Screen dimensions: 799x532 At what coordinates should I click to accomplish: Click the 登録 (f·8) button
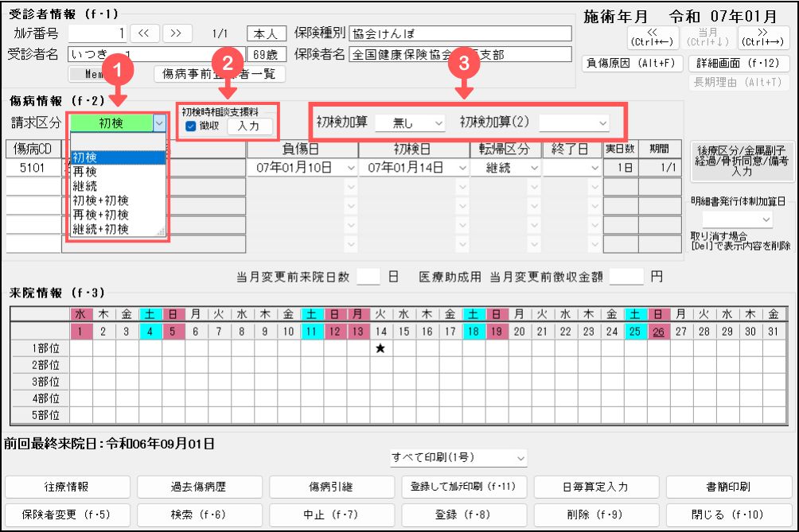click(466, 513)
